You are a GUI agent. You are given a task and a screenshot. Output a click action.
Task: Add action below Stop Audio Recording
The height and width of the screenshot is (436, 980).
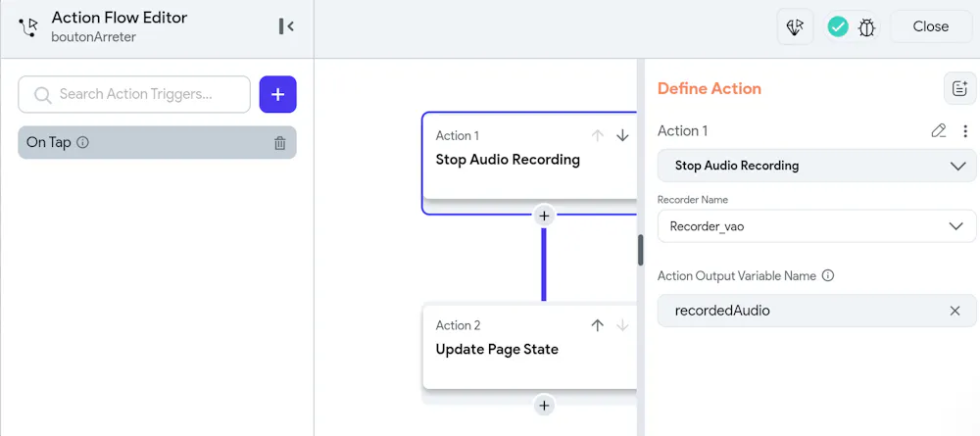544,217
